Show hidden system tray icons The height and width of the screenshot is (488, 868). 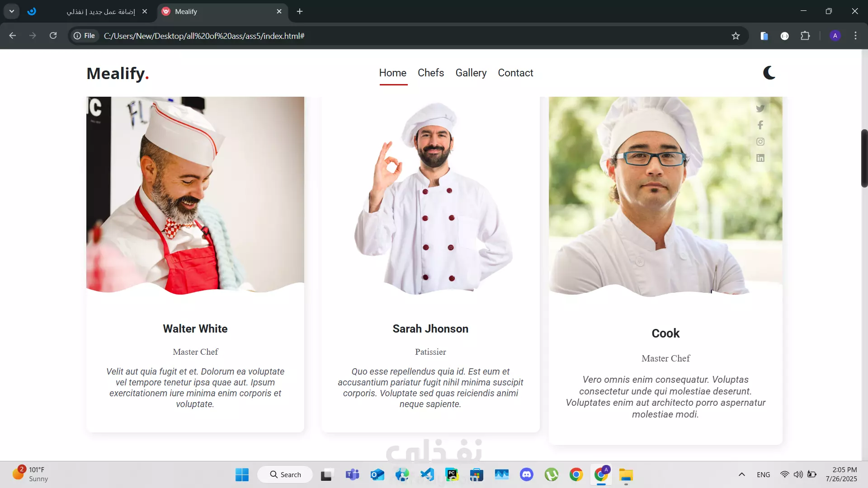742,475
